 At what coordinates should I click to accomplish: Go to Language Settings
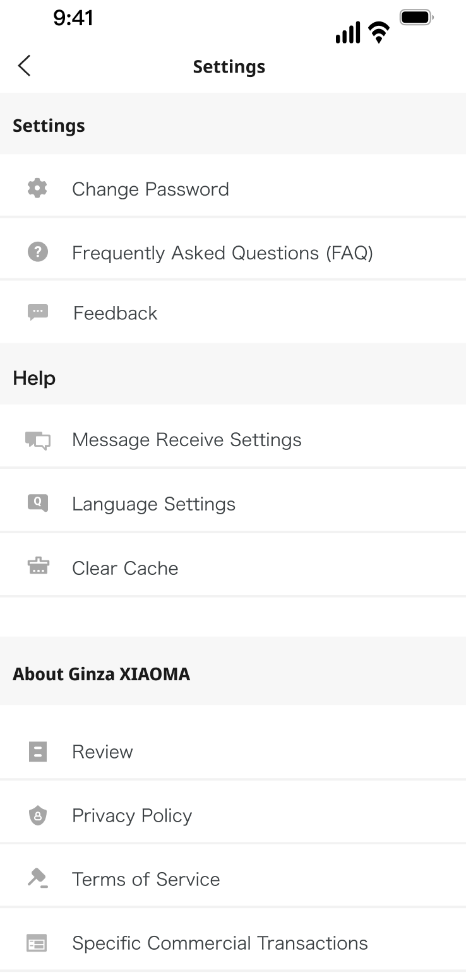[x=153, y=504]
